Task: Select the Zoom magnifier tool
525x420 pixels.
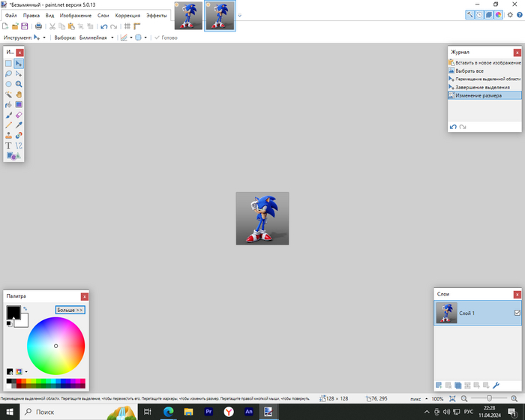Action: tap(19, 84)
